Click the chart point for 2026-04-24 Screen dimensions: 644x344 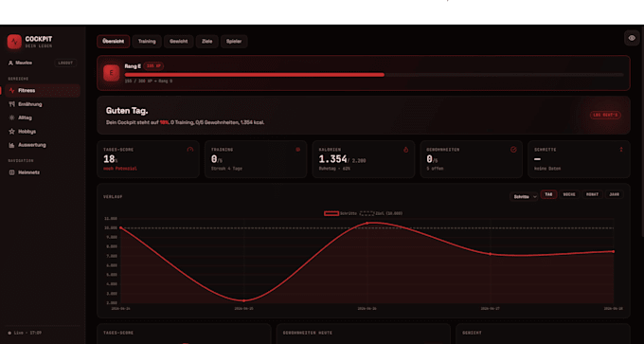(121, 227)
